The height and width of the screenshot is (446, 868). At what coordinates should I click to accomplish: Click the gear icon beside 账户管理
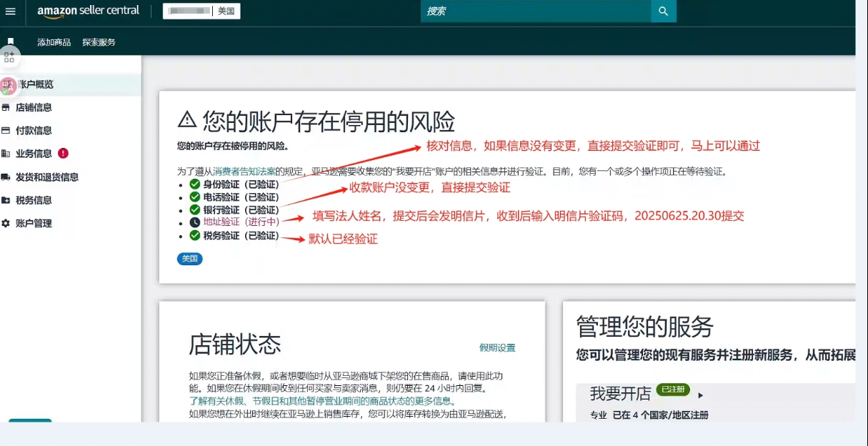[x=6, y=224]
